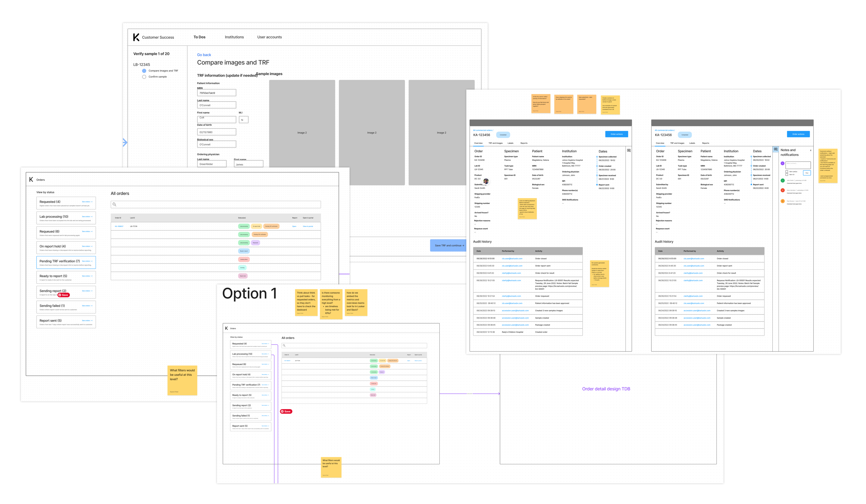Click the K logo in the Option 1 Orders frame

click(226, 328)
